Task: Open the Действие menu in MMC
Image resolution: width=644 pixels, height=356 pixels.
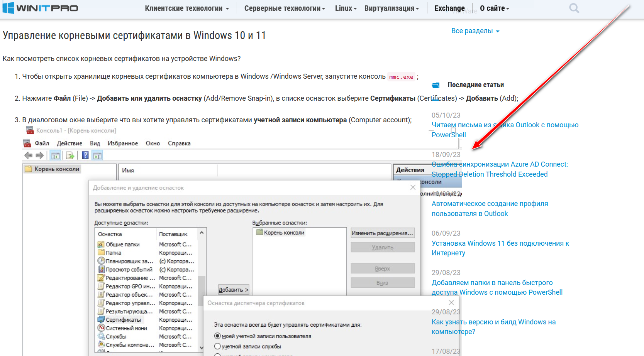Action: (x=69, y=143)
